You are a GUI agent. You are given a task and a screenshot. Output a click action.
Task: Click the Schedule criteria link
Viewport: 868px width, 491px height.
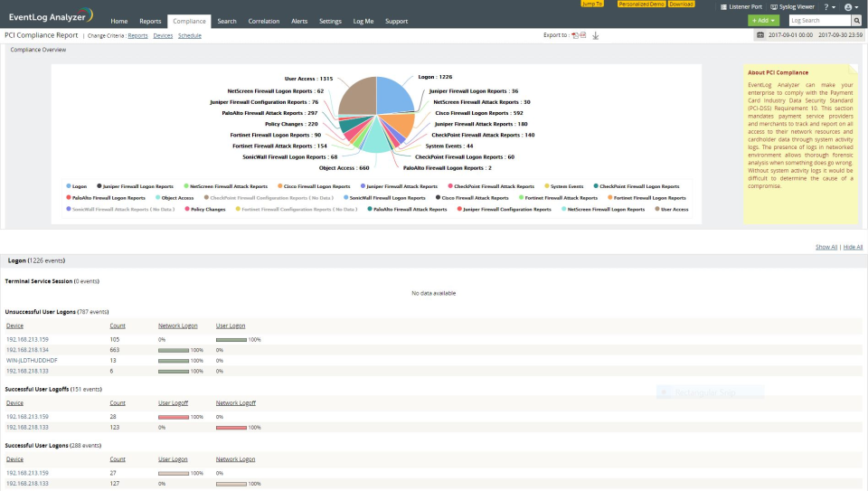pyautogui.click(x=189, y=35)
